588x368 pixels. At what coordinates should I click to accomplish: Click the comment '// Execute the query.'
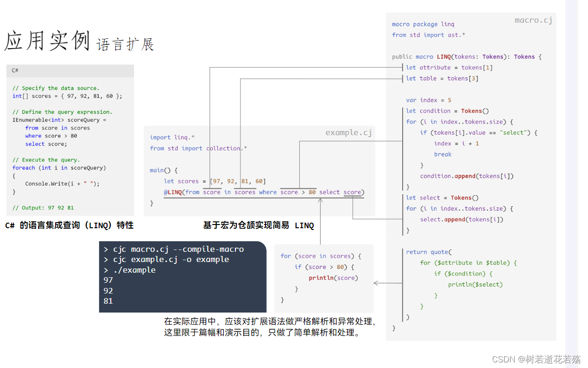(46, 160)
